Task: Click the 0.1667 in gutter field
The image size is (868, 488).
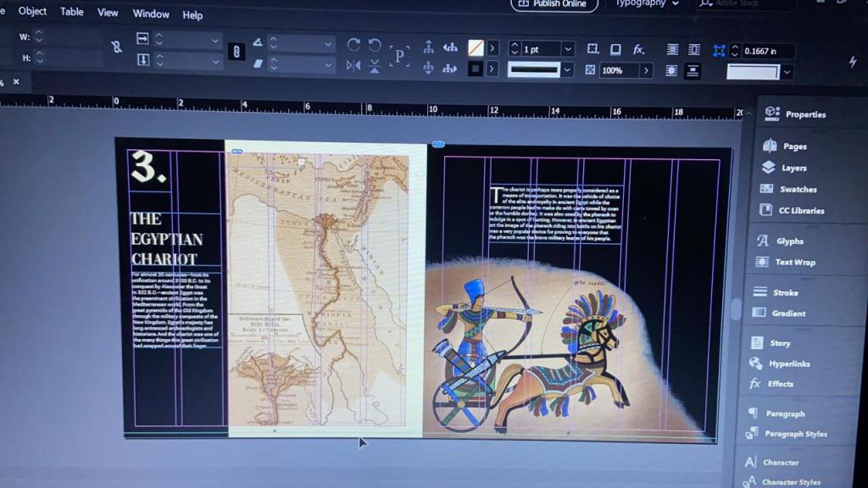Action: pyautogui.click(x=768, y=52)
